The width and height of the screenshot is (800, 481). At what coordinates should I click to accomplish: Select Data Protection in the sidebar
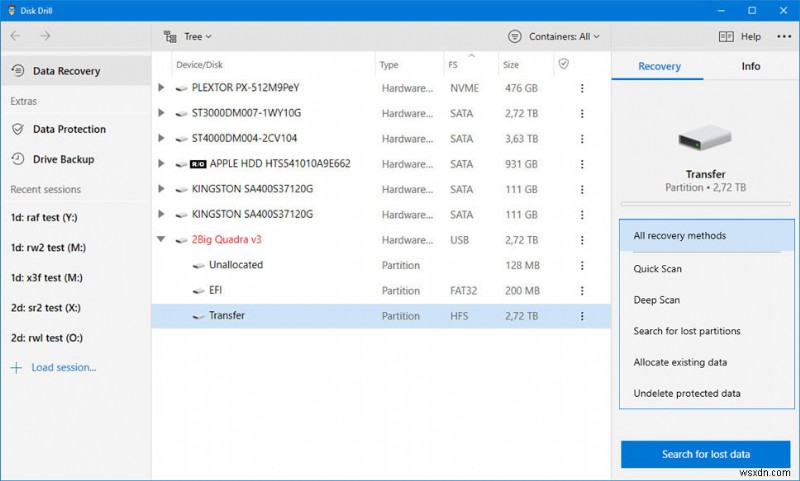click(69, 129)
